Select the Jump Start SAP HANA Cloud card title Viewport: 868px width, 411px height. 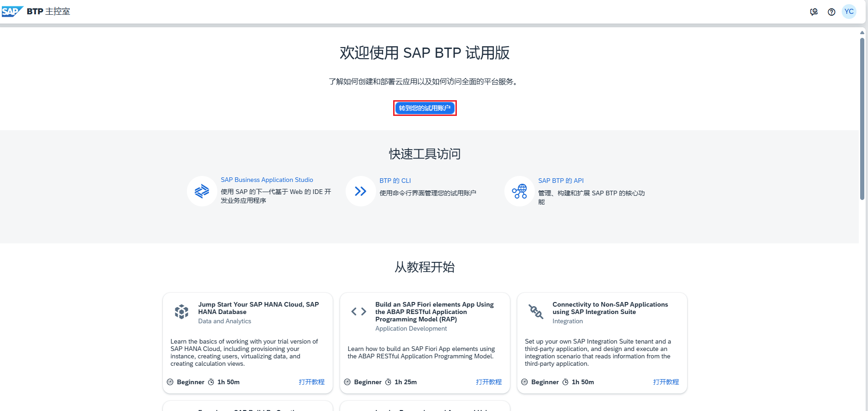(x=258, y=308)
